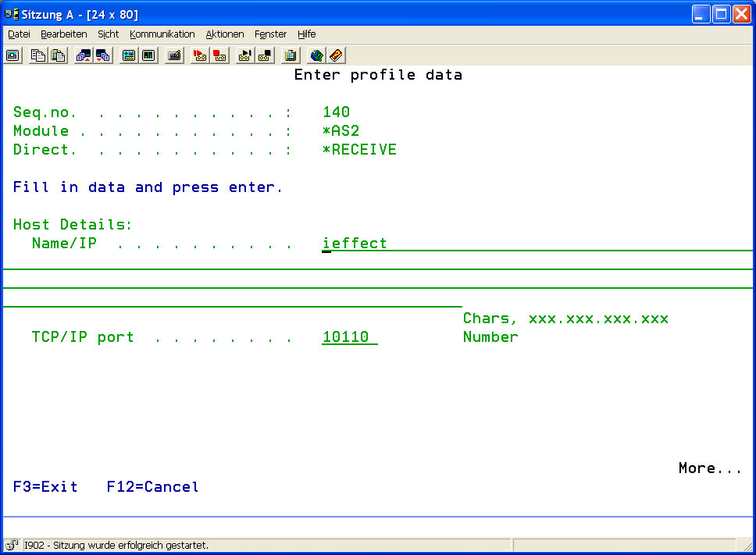This screenshot has height=555, width=756.
Task: Click the Play macro icon
Action: pyautogui.click(x=245, y=55)
